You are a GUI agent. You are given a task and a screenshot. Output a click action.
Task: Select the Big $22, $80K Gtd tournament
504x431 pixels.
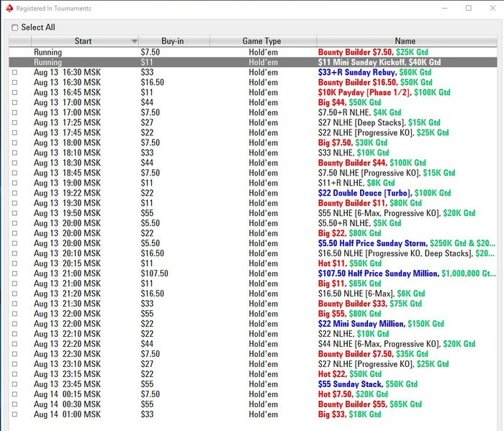(253, 233)
